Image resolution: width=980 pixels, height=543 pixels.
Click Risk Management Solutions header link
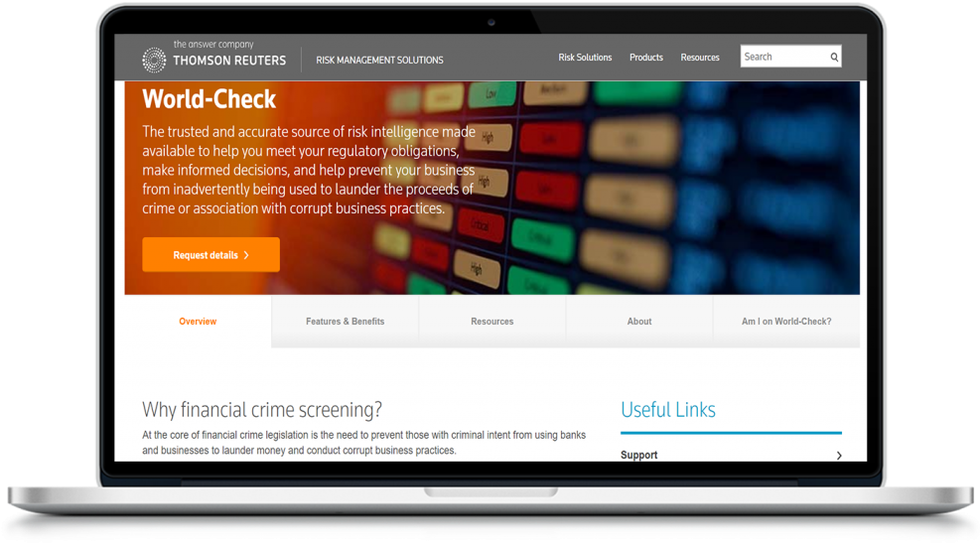click(379, 60)
